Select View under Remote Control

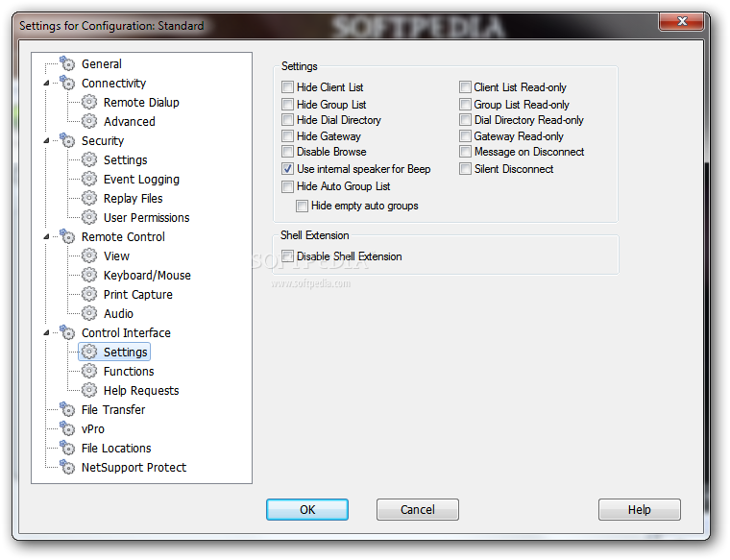[x=116, y=256]
